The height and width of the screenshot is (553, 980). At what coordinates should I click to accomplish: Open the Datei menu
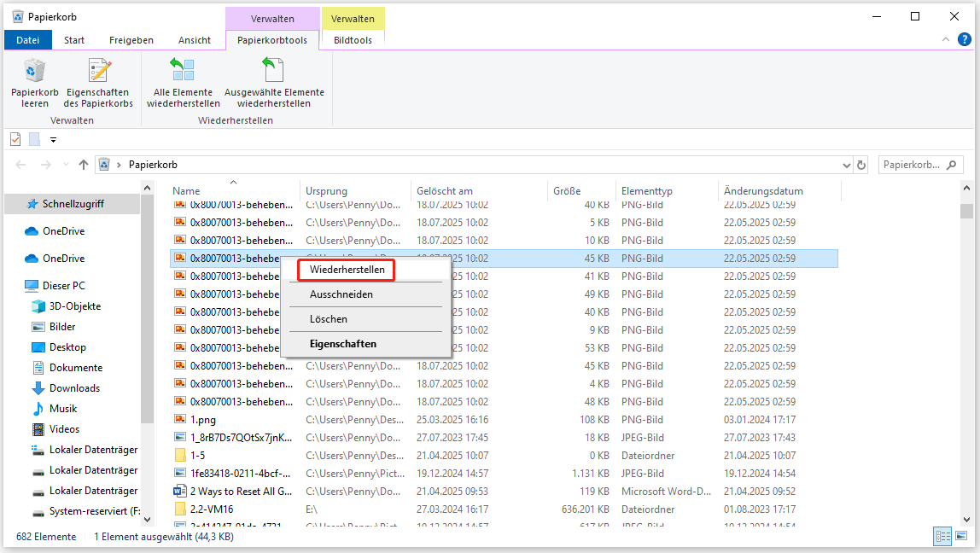[27, 40]
